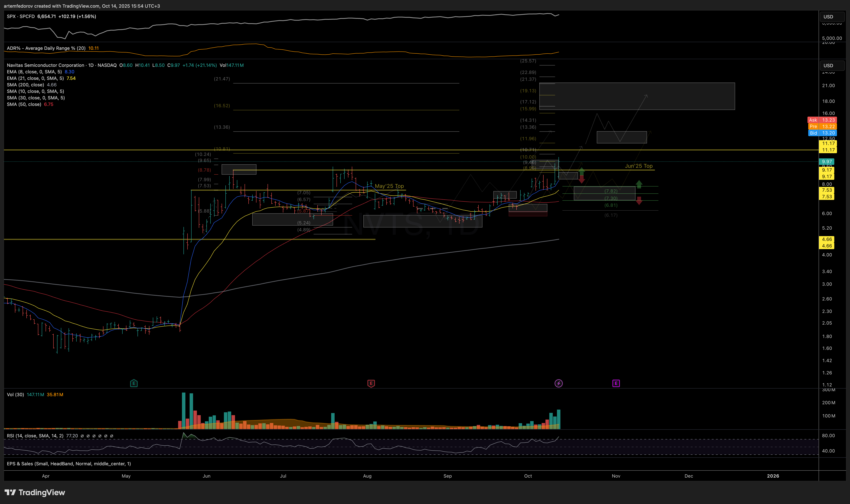
Task: Click the 35.81M volume average value
Action: 55,395
